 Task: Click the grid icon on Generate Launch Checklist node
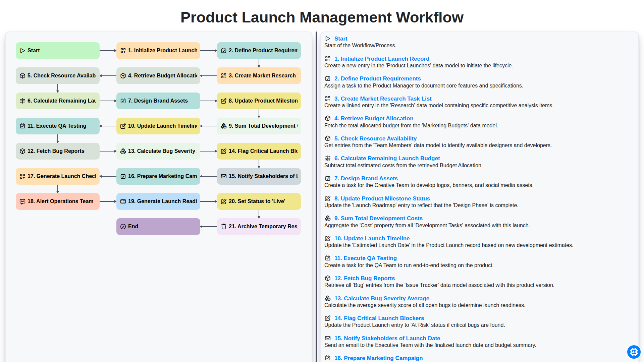[x=22, y=176]
